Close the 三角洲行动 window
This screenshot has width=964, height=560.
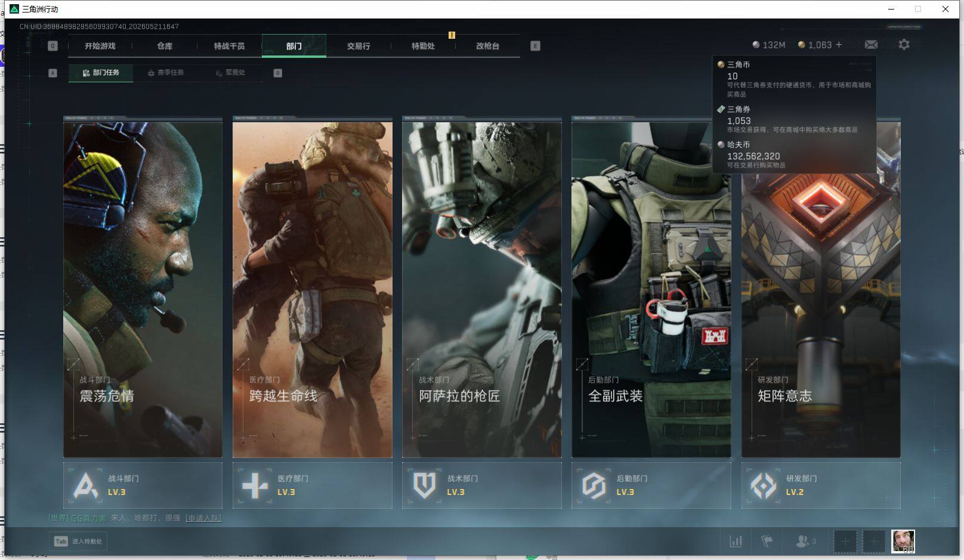(x=946, y=9)
